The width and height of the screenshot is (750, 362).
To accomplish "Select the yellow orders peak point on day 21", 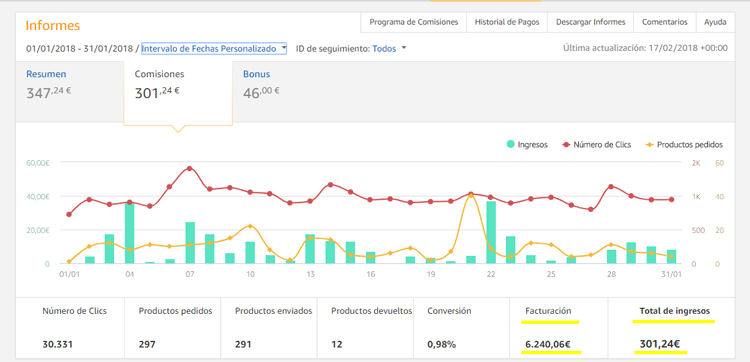I will point(471,195).
